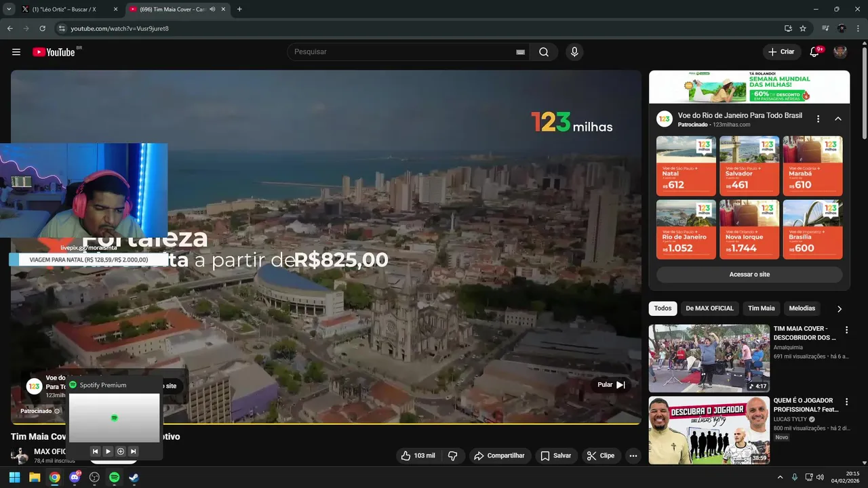Image resolution: width=868 pixels, height=488 pixels.
Task: Open the YouTube guide hamburger menu
Action: (16, 52)
